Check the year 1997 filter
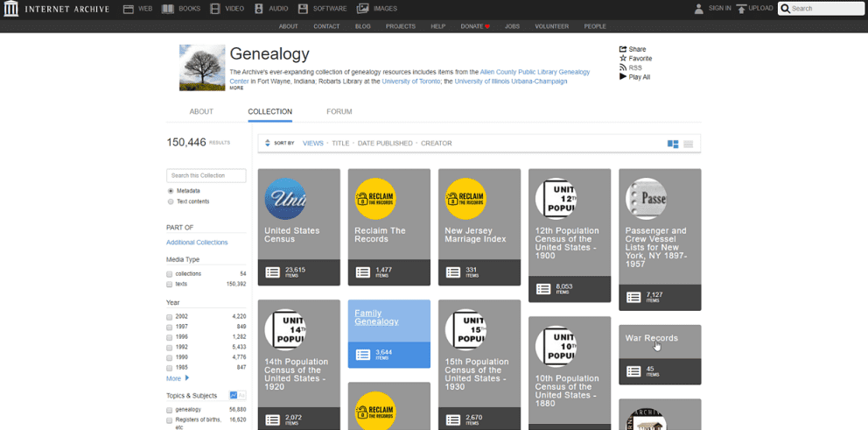This screenshot has height=430, width=868. coord(170,327)
